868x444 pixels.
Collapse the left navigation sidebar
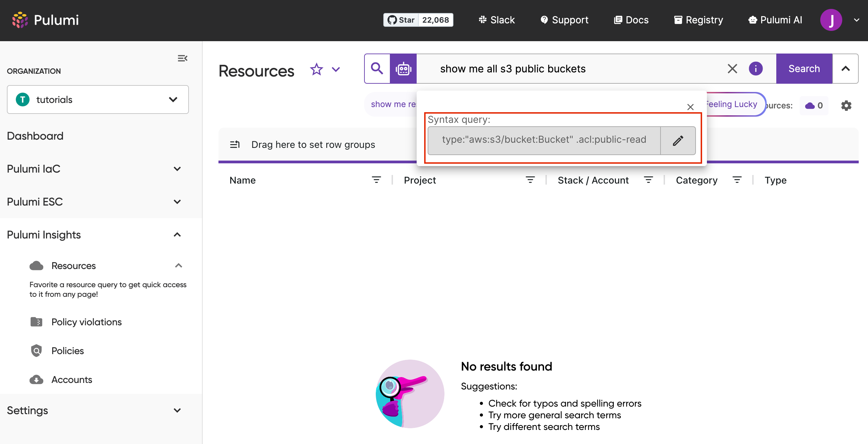click(182, 58)
